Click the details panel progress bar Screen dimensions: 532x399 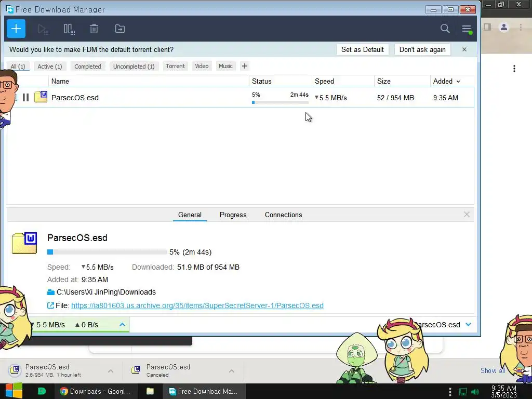pyautogui.click(x=107, y=252)
